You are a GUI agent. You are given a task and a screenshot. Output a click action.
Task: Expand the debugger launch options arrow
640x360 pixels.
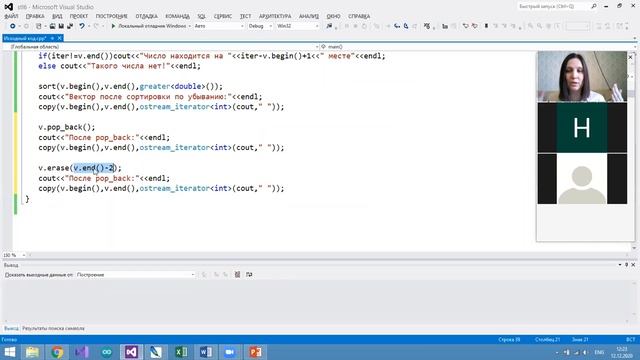tap(189, 26)
